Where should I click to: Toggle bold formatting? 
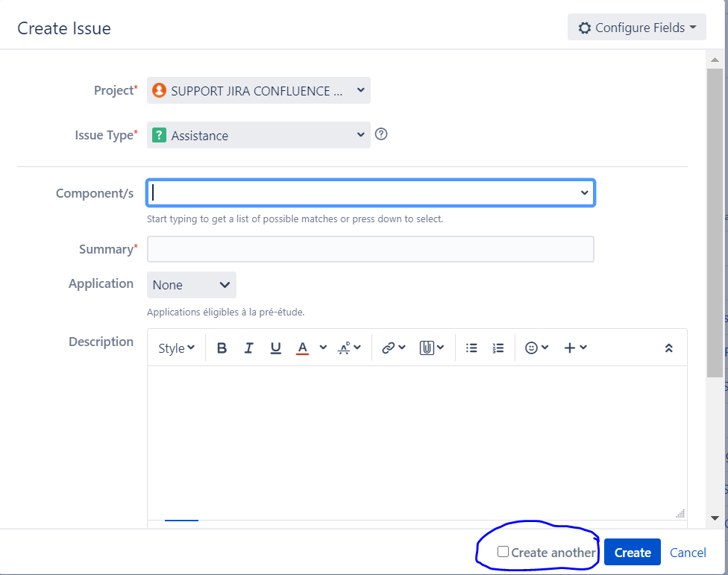222,348
